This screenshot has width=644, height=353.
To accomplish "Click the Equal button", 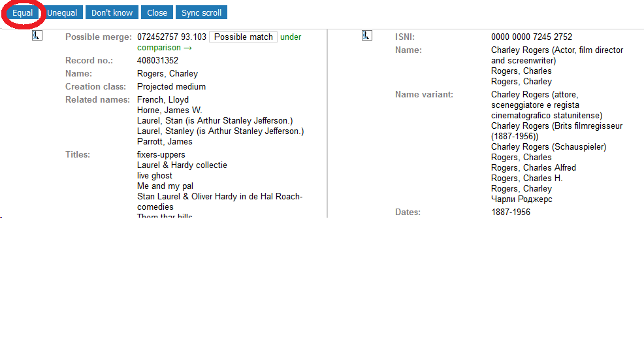I will click(x=23, y=12).
